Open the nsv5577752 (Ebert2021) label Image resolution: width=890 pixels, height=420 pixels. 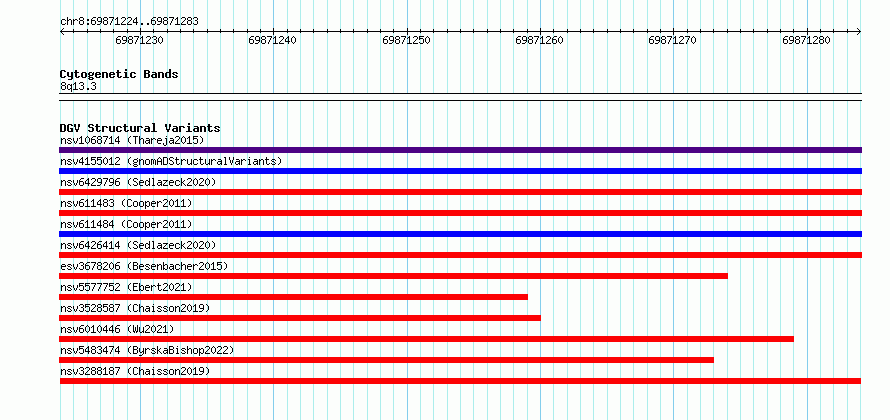[126, 287]
